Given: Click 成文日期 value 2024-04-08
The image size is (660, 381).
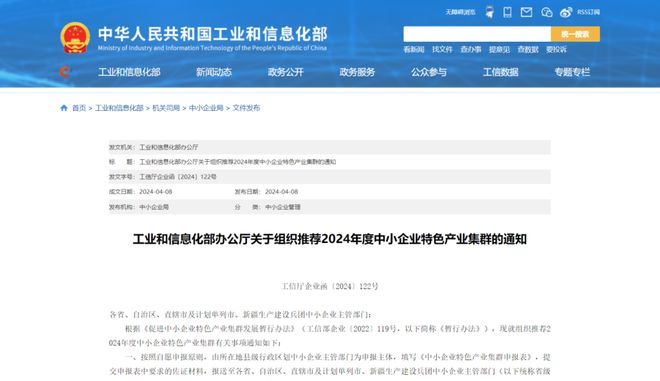Looking at the screenshot, I should tap(156, 192).
